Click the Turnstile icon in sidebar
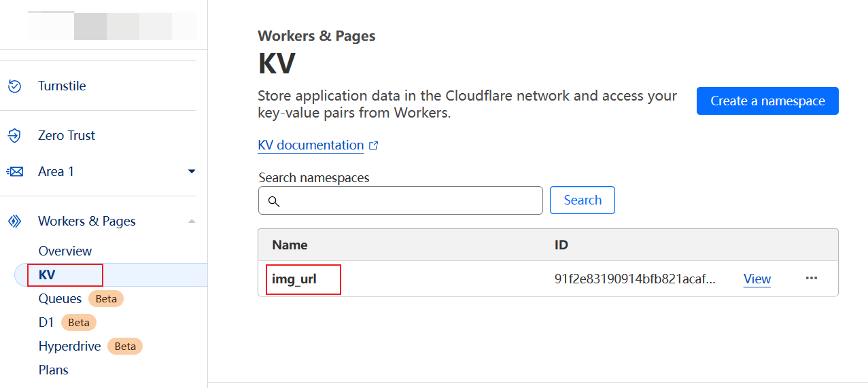 (x=14, y=86)
